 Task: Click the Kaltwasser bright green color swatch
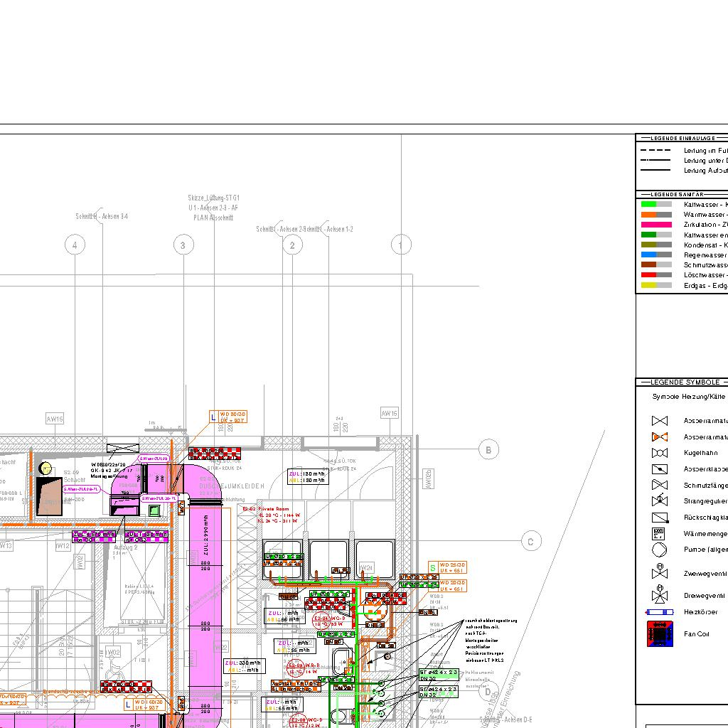pos(648,204)
